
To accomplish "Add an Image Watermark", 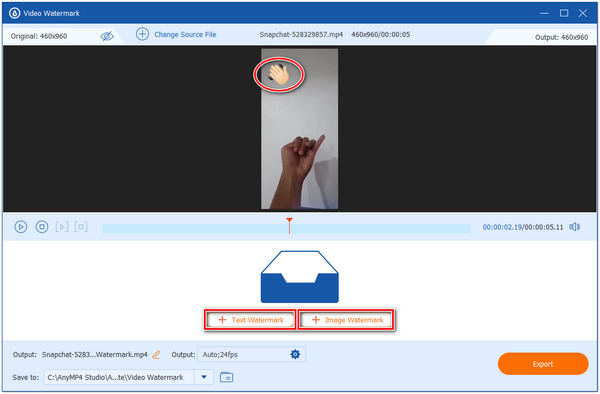I will [346, 320].
